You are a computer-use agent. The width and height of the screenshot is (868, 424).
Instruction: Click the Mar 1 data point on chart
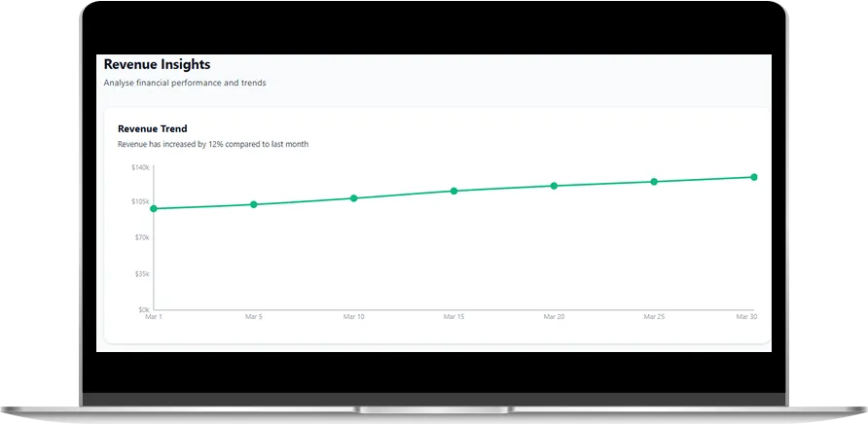pyautogui.click(x=154, y=208)
